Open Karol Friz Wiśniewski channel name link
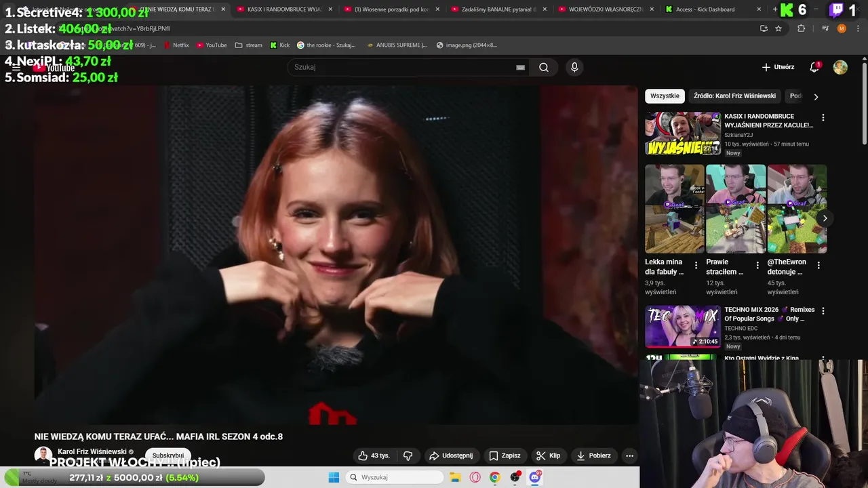The width and height of the screenshot is (868, 488). (92, 451)
